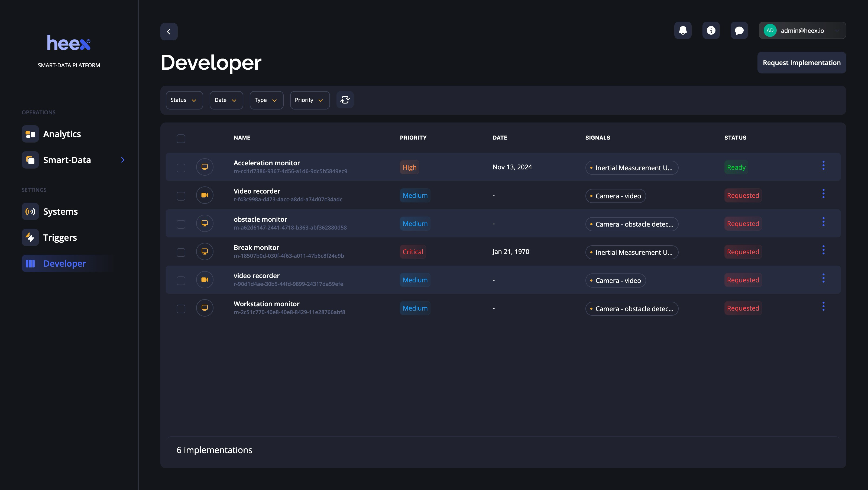
Task: Click camera icon for lowercase video recorder
Action: coord(205,280)
